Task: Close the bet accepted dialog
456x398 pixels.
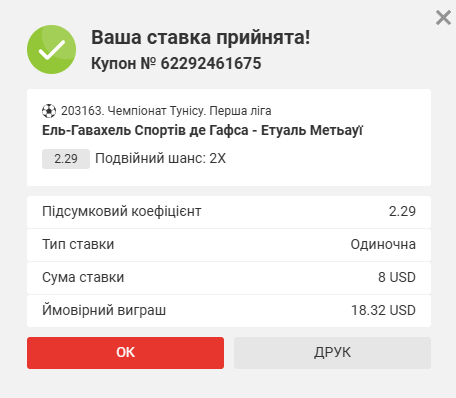Action: tap(443, 17)
